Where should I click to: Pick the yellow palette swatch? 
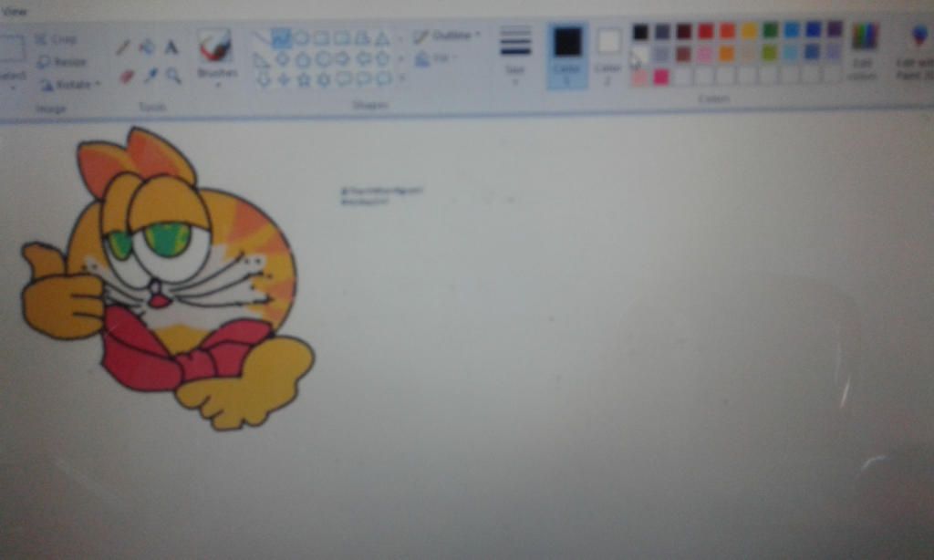(x=749, y=30)
